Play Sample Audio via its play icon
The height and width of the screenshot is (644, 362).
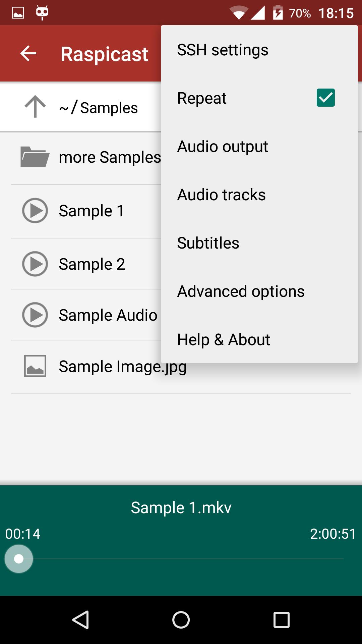(35, 315)
